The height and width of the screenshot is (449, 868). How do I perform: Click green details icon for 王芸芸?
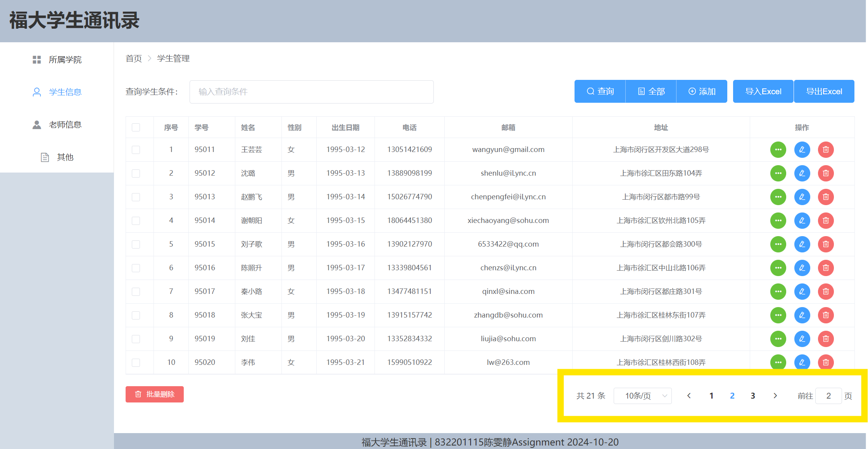(x=778, y=150)
